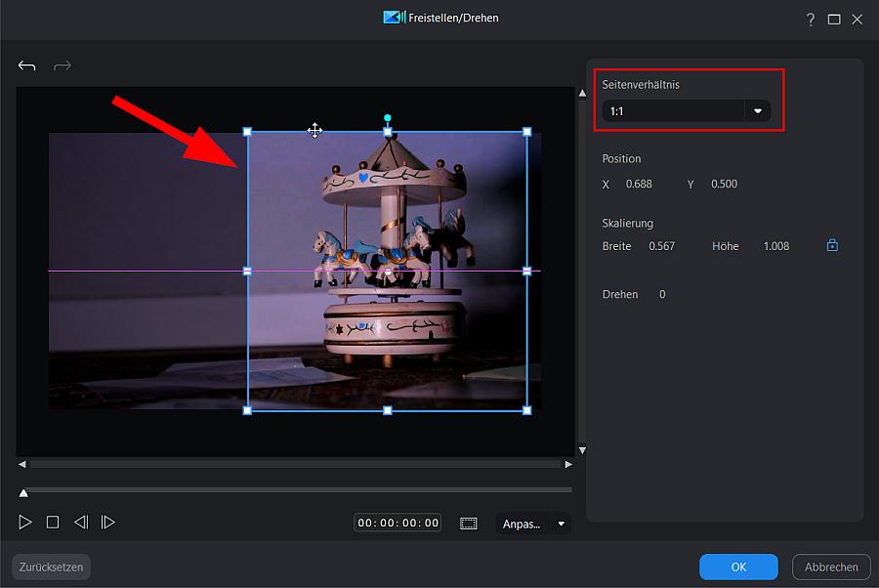
Task: Click the left-middle crop edge handle
Action: (247, 272)
